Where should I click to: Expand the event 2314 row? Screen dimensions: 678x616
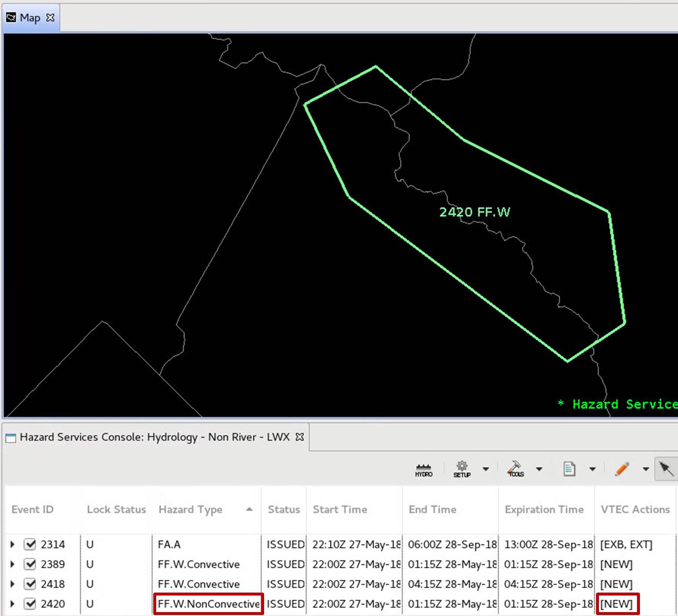click(x=13, y=544)
